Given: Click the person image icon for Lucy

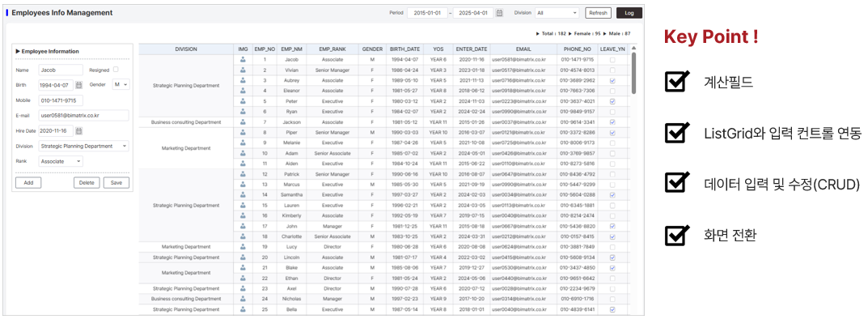Looking at the screenshot, I should (x=243, y=246).
